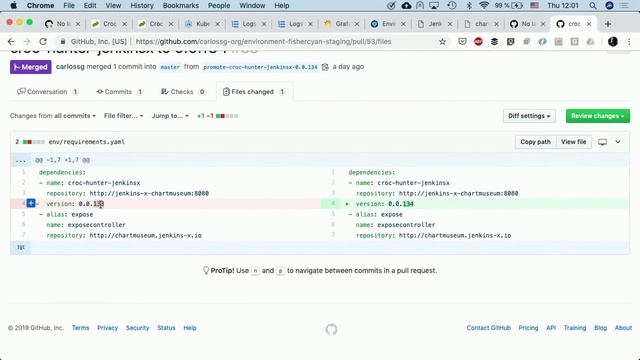Add a comment with the blue plus icon
This screenshot has height=360, width=640.
pos(31,203)
